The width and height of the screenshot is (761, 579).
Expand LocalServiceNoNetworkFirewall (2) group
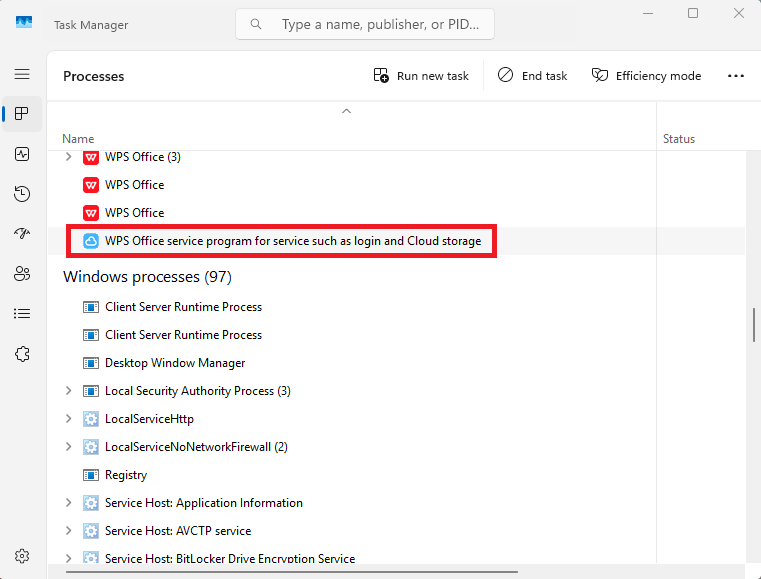[x=68, y=447]
